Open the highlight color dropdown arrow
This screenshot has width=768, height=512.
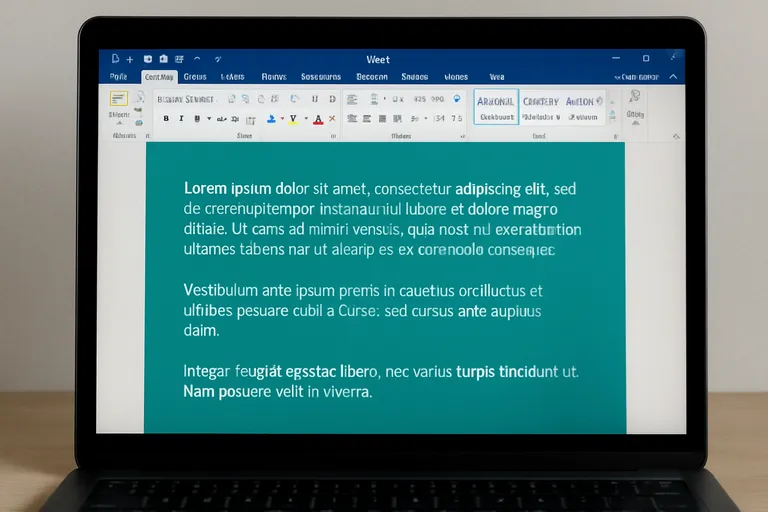(x=306, y=119)
